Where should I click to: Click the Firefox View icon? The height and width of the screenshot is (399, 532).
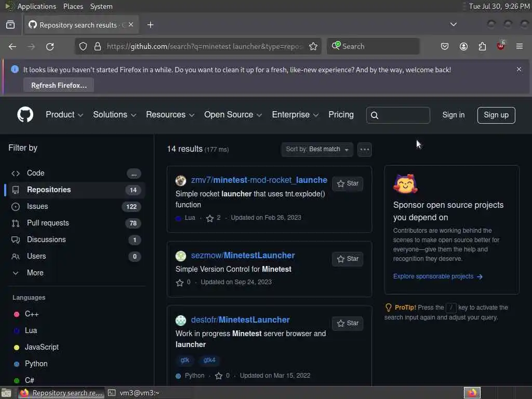(10, 25)
